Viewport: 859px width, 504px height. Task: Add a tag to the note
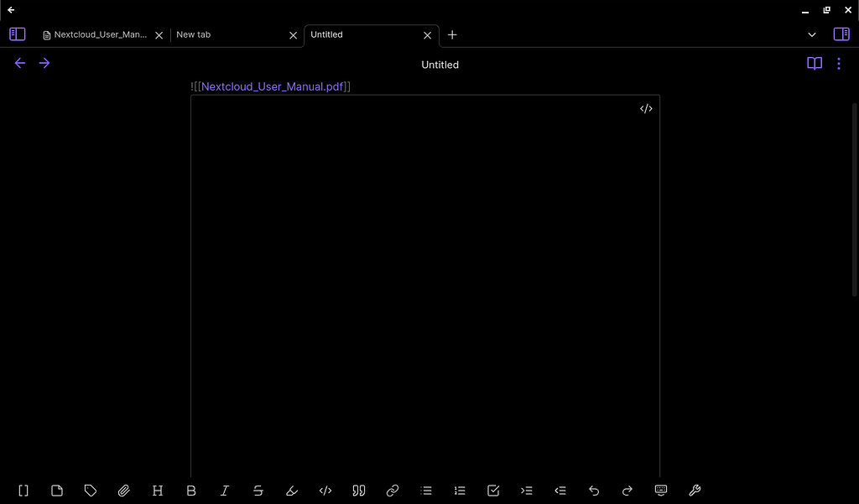pyautogui.click(x=90, y=491)
